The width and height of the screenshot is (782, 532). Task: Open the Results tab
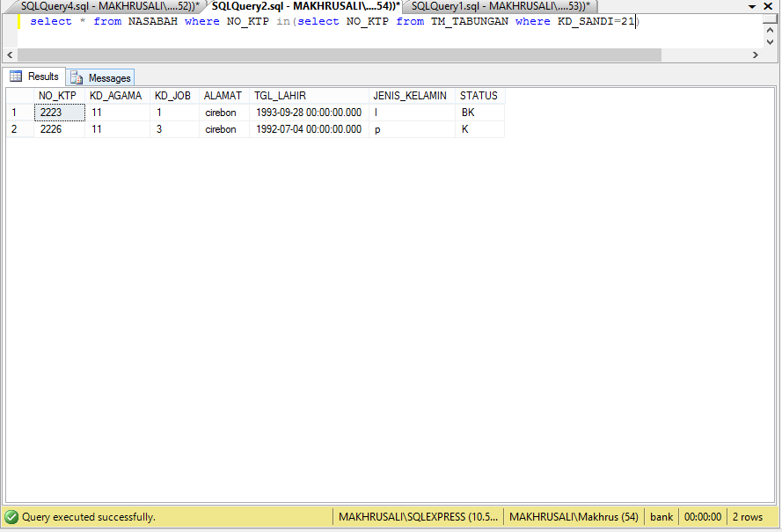point(34,77)
